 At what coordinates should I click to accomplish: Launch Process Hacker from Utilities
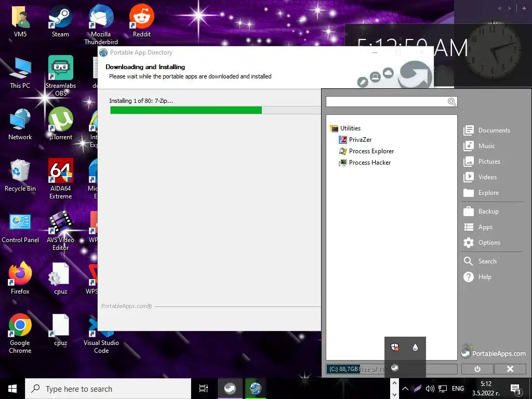(365, 163)
